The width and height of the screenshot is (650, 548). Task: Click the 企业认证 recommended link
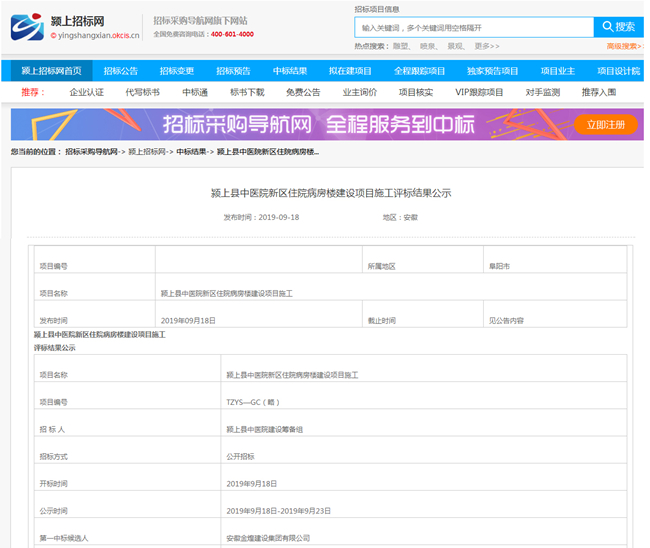87,92
